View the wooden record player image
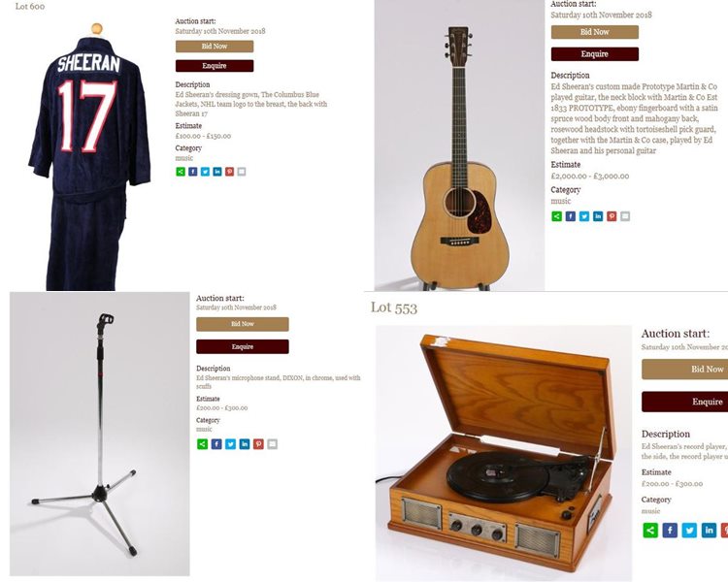The width and height of the screenshot is (728, 582). [504, 453]
